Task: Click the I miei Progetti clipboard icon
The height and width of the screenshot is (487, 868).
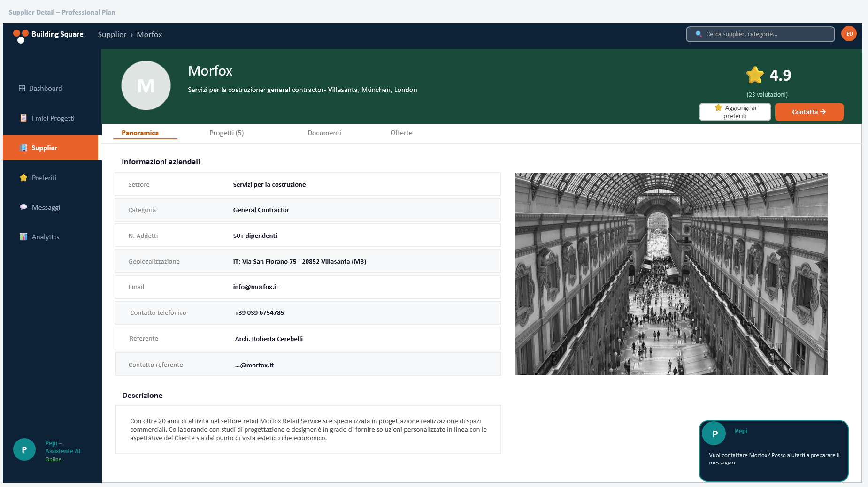Action: [23, 118]
